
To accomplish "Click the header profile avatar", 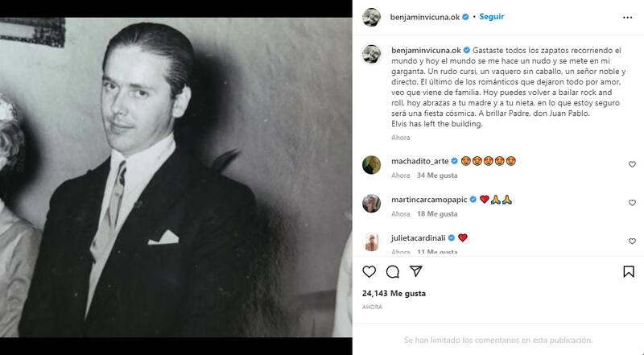I will tap(371, 16).
